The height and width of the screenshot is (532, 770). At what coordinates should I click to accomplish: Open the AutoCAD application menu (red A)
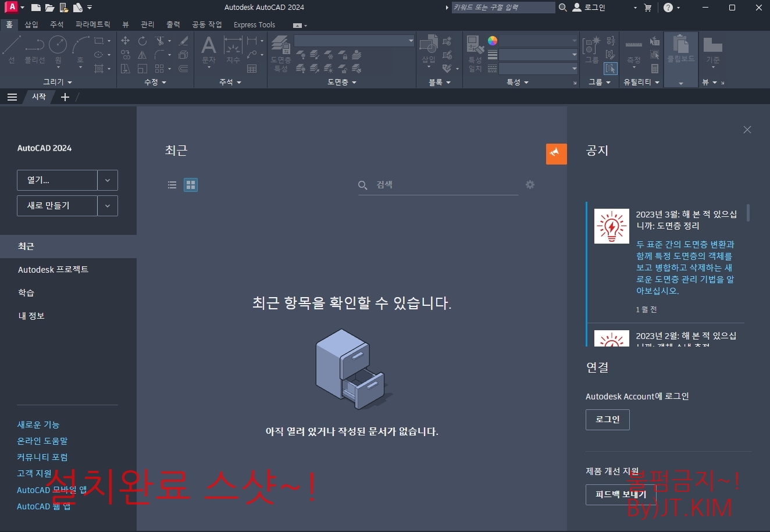[11, 7]
